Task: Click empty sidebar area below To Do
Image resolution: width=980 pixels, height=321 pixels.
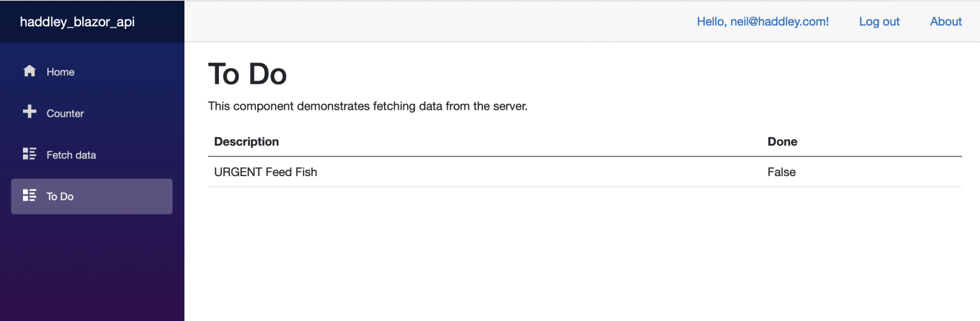Action: click(x=92, y=268)
